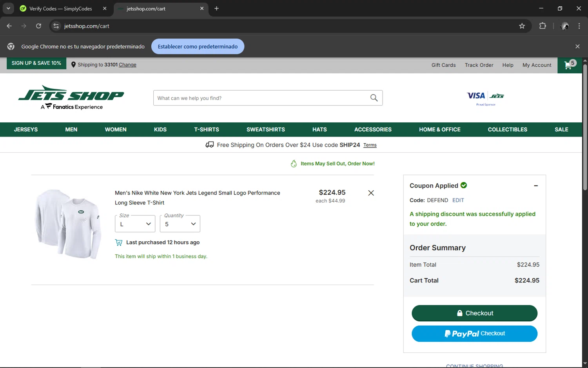The image size is (588, 368).
Task: Open the T-SHIRTS menu
Action: pos(207,129)
